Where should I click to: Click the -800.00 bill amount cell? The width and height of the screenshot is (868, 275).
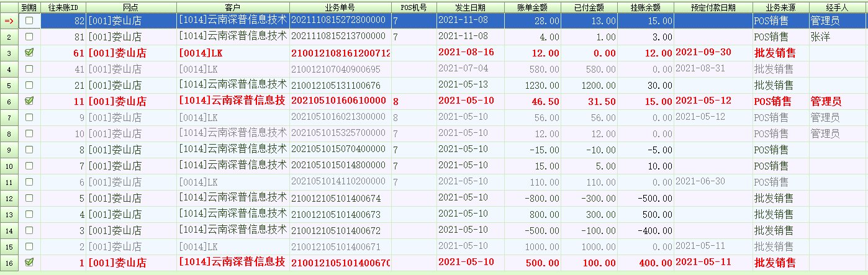[533, 198]
